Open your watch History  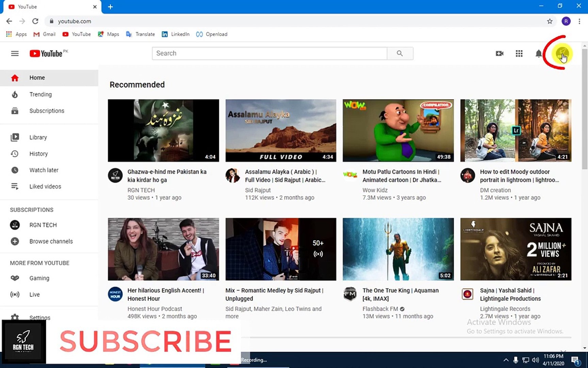(x=38, y=154)
